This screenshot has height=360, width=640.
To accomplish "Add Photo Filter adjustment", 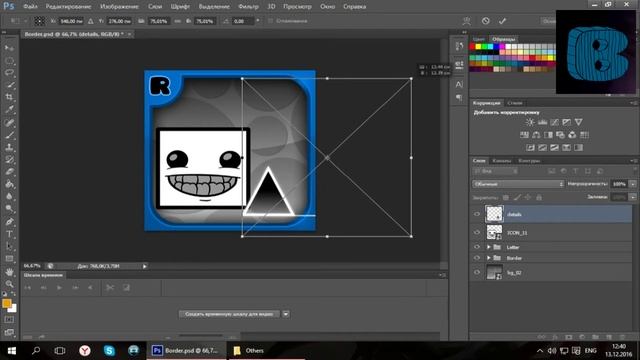I will point(560,135).
